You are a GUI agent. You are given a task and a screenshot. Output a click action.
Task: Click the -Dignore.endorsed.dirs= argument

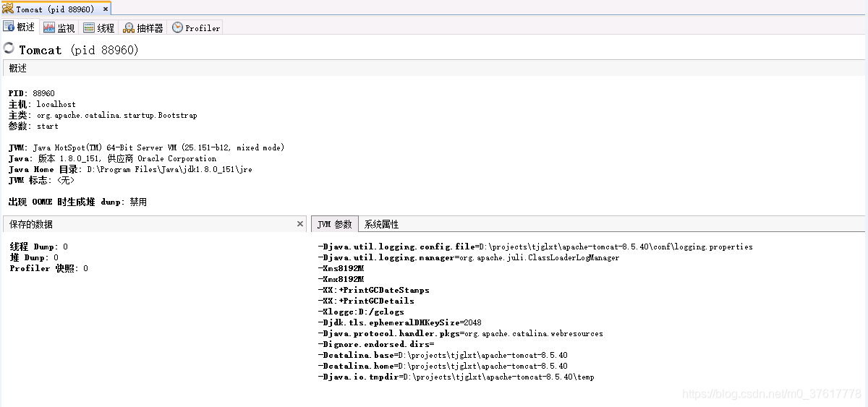[376, 344]
